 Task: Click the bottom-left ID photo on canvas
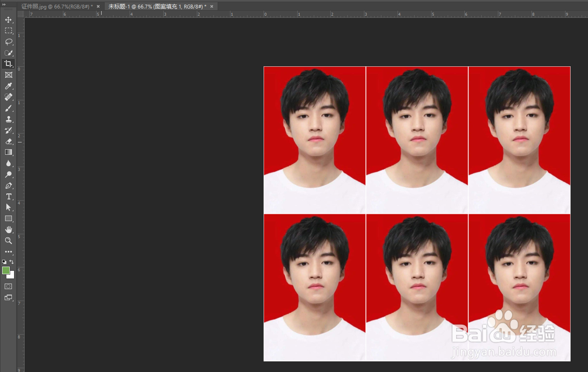click(315, 288)
